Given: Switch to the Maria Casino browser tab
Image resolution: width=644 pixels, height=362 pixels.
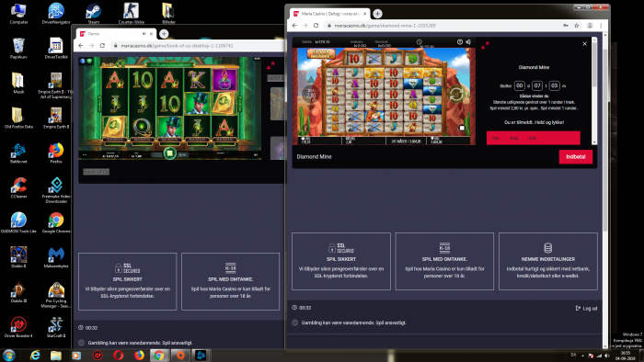Looking at the screenshot, I should [x=329, y=14].
